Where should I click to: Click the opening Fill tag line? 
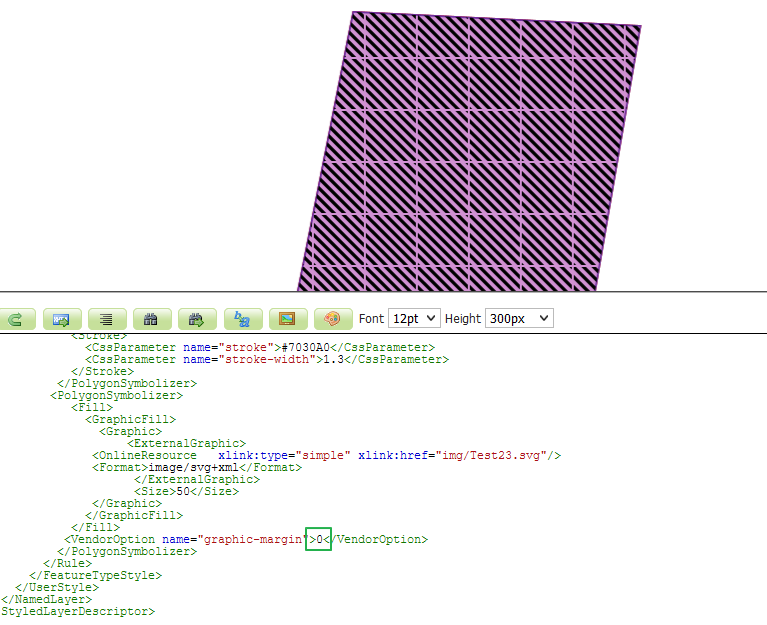pos(92,407)
